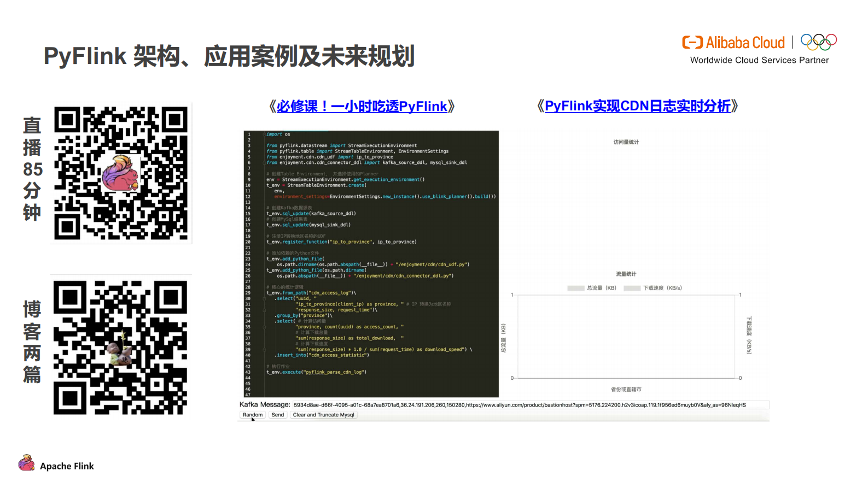
Task: Click code line .group_by("province")
Action: (303, 315)
